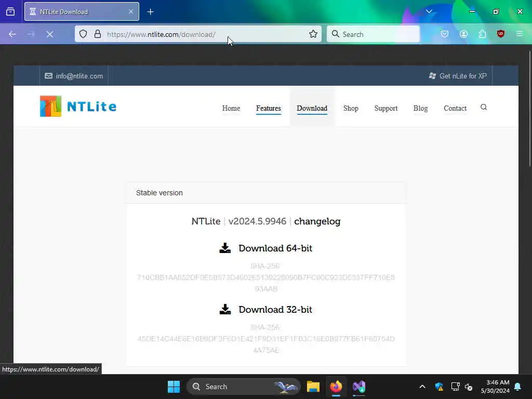
Task: Bookmark this page with the star
Action: tap(313, 34)
